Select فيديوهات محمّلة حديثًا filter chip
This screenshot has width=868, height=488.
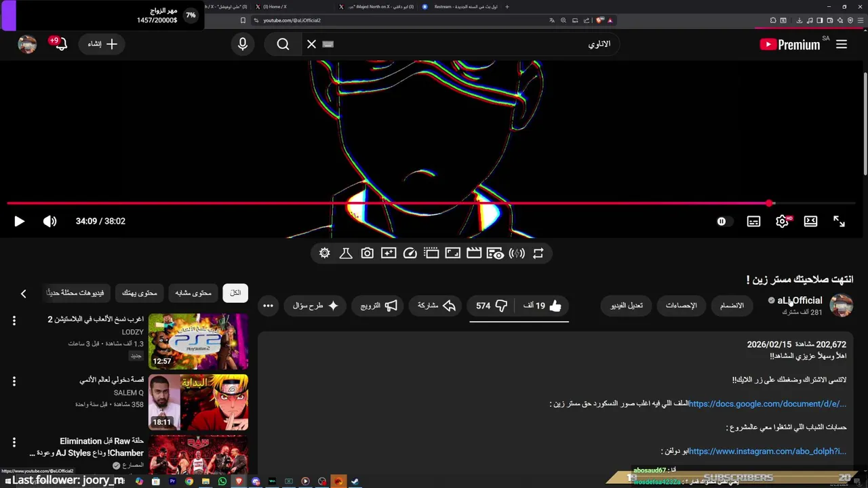click(x=75, y=293)
